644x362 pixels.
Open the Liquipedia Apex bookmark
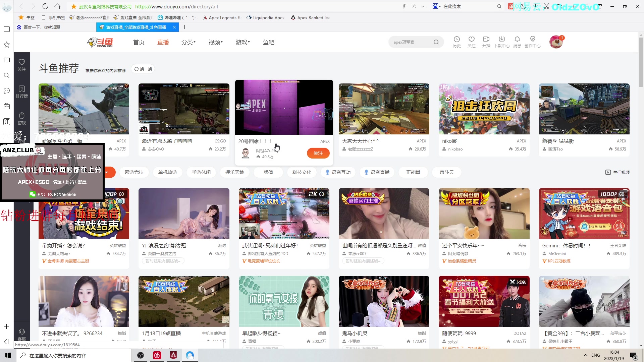coord(265,18)
